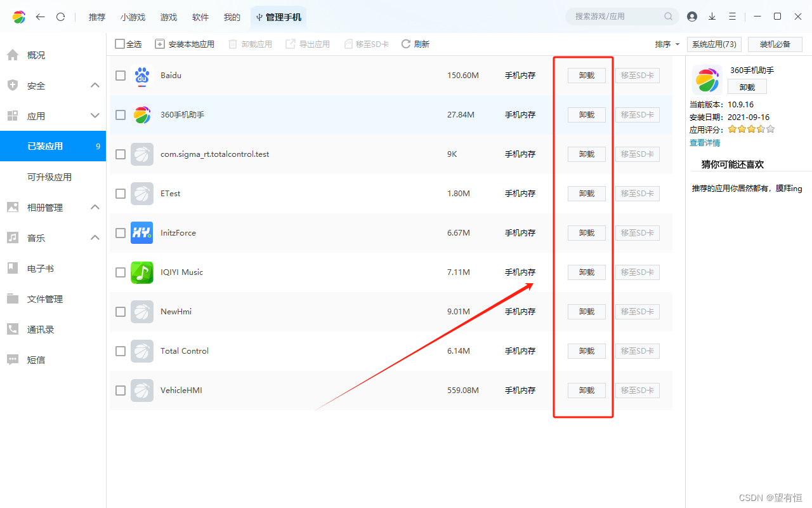The image size is (812, 508).
Task: Open the main menu hamburger icon
Action: (733, 17)
